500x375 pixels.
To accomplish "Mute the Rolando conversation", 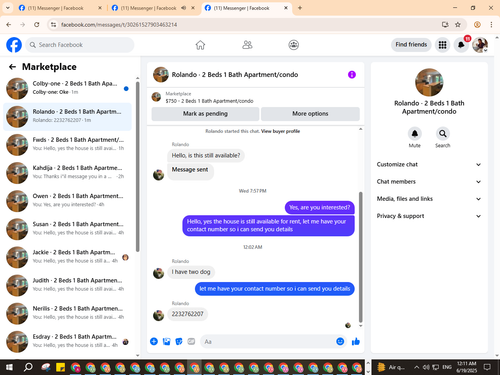I will [x=415, y=134].
